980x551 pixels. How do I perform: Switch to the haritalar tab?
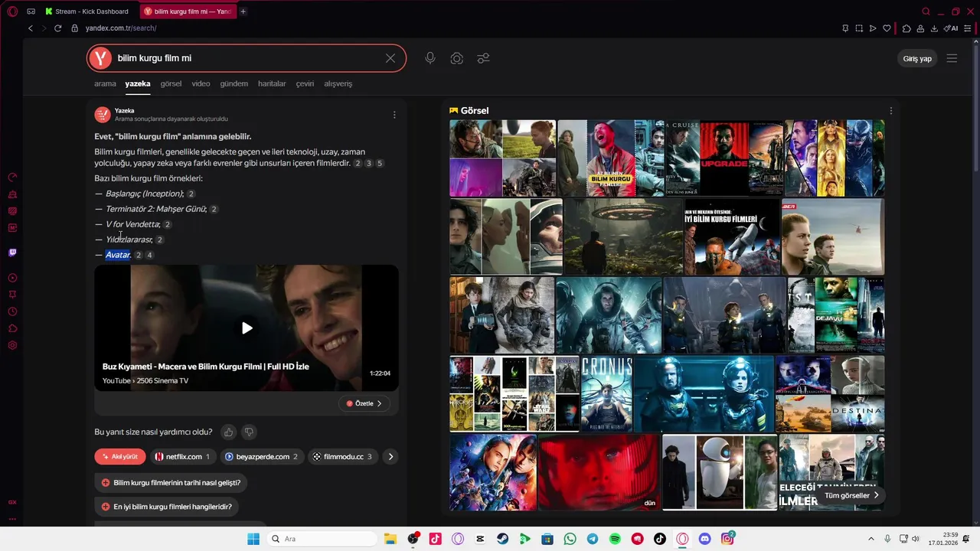pos(272,83)
